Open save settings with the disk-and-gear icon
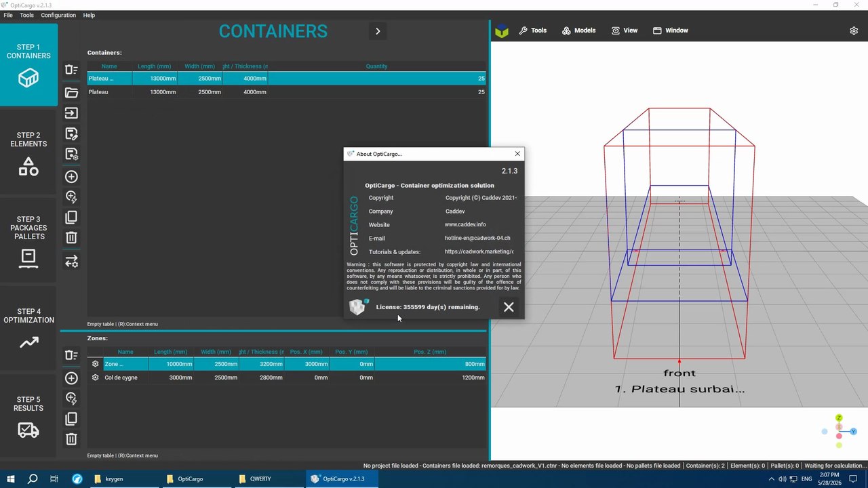The image size is (868, 488). tap(71, 155)
